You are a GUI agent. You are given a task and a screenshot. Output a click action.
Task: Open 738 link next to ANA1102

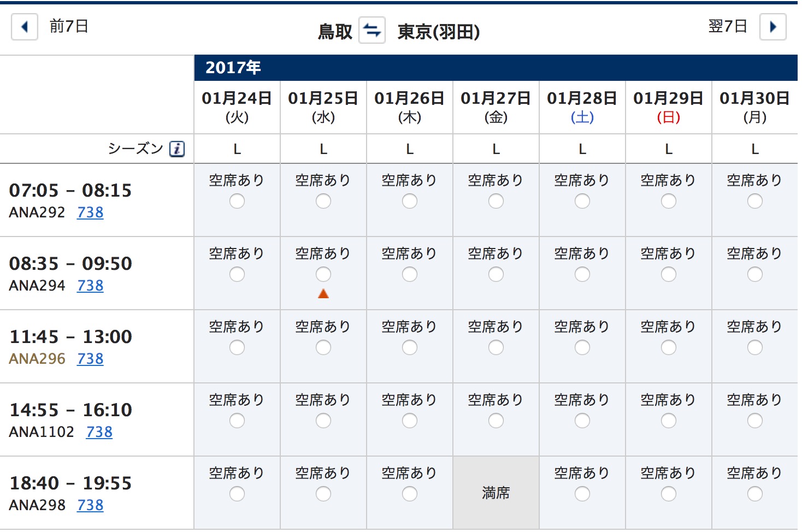(x=99, y=432)
